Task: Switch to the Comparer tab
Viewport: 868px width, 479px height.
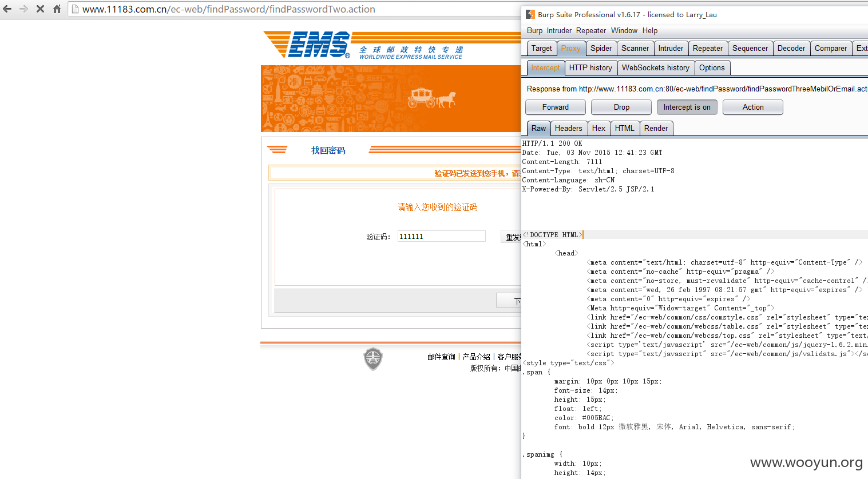Action: point(831,49)
